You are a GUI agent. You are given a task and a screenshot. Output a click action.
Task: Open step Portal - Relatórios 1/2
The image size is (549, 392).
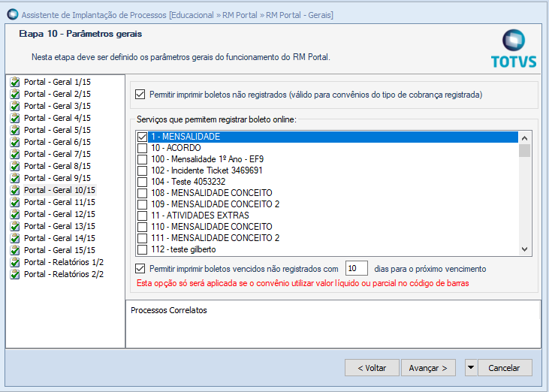click(x=64, y=262)
